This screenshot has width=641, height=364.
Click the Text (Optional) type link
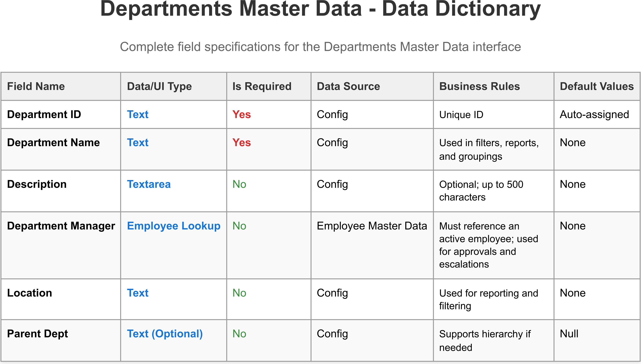click(165, 334)
